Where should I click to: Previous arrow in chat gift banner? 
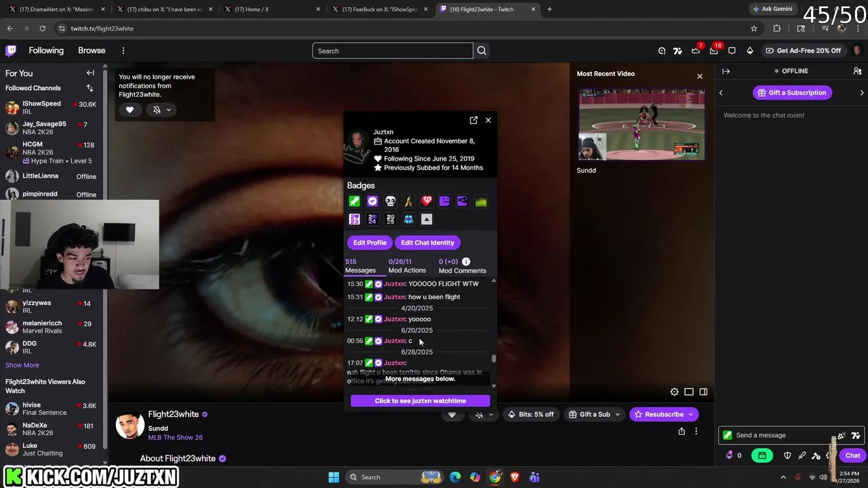[x=721, y=93]
